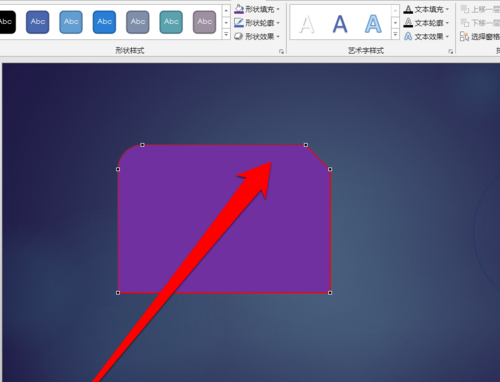Click 下移一层 send backward button
This screenshot has height=382, width=500.
point(480,23)
